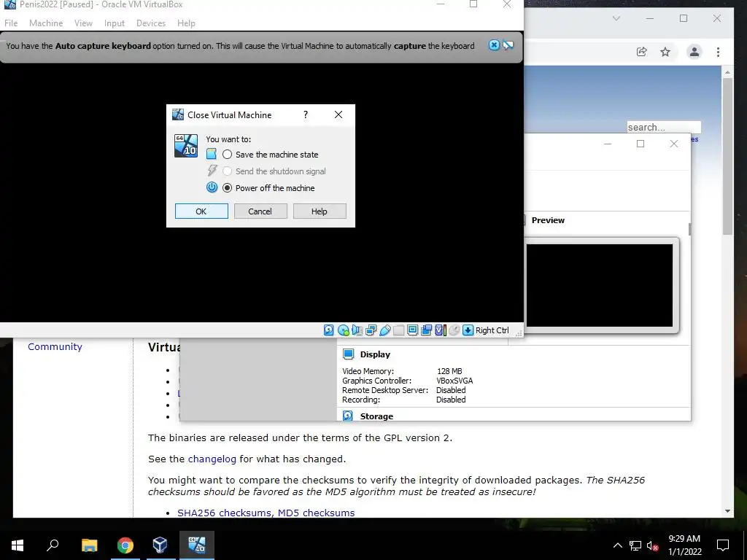Open the Input menu
This screenshot has height=560, width=747.
(x=115, y=23)
